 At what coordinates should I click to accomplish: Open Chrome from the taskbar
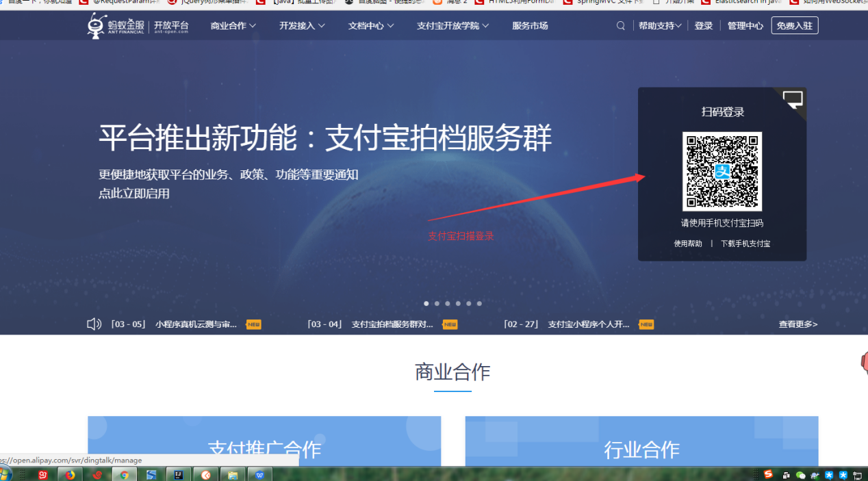coord(124,474)
